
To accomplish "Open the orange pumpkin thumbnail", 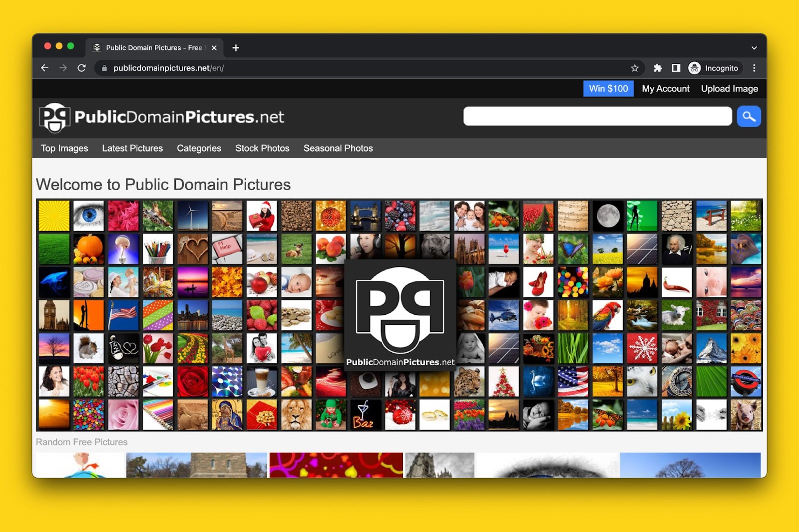I will pos(89,249).
